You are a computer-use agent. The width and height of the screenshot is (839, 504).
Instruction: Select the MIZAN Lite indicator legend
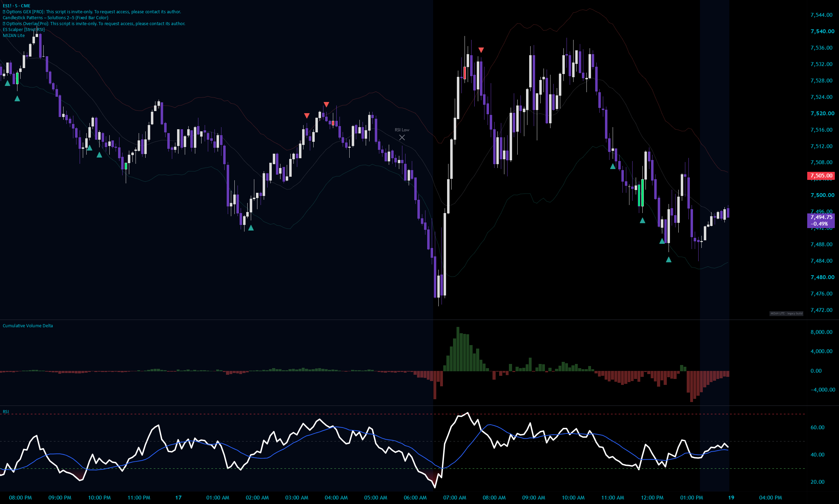coord(14,36)
